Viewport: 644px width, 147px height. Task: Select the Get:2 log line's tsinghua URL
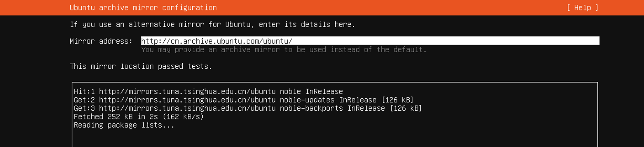[x=187, y=100]
